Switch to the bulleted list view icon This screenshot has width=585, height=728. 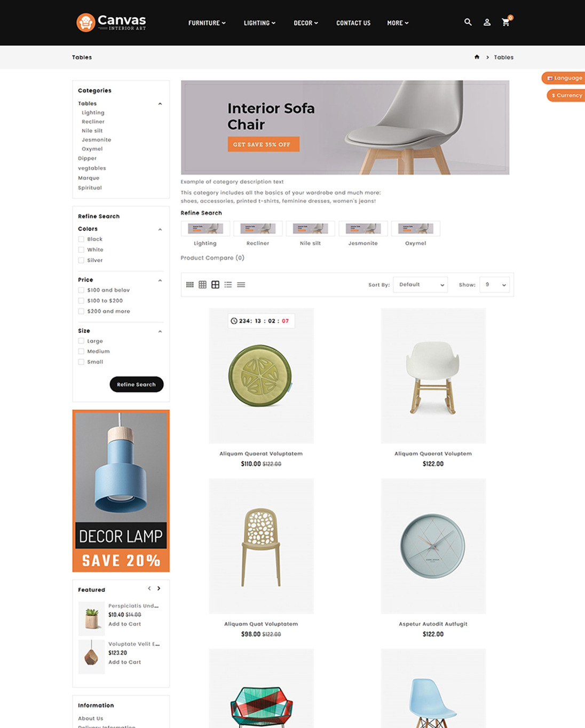[x=228, y=285]
